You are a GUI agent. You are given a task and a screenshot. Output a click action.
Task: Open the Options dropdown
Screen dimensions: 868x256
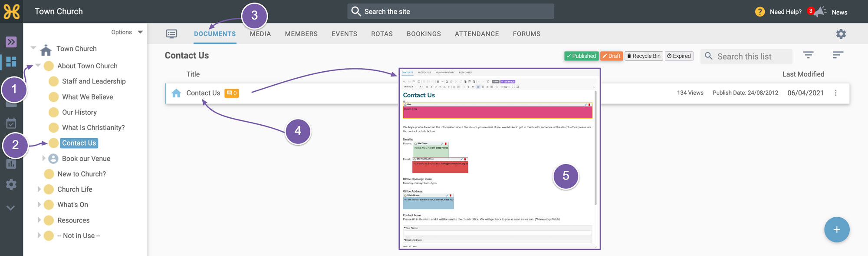127,32
